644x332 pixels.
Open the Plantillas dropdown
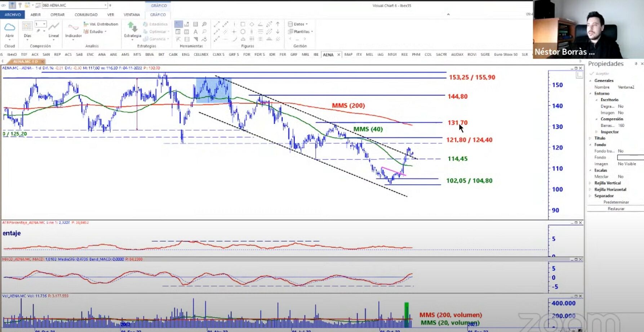(301, 32)
